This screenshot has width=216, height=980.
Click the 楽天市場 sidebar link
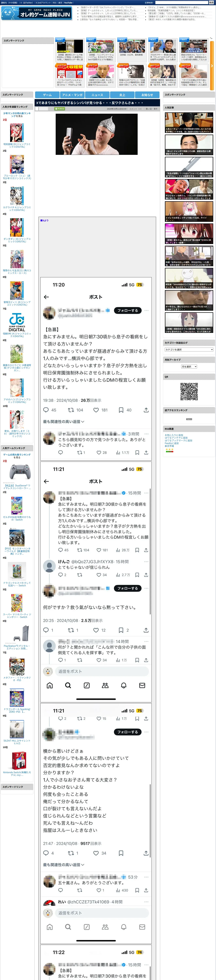169,446
